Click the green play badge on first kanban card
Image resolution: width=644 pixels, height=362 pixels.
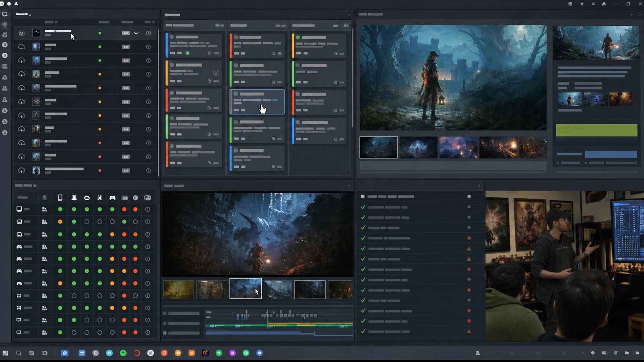pos(188,53)
